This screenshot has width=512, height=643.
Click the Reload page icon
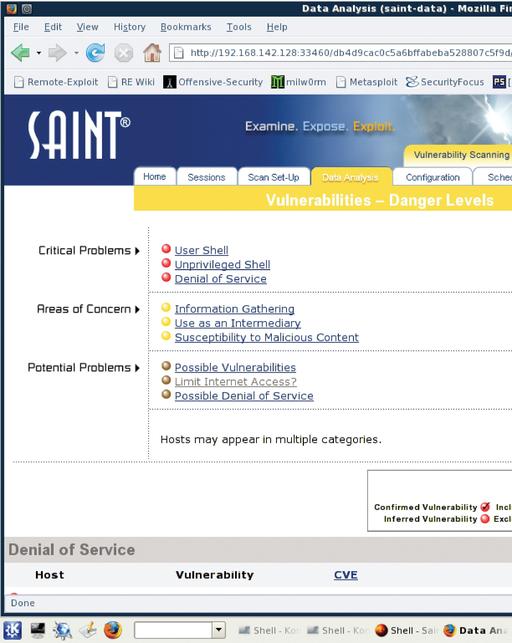[x=95, y=53]
